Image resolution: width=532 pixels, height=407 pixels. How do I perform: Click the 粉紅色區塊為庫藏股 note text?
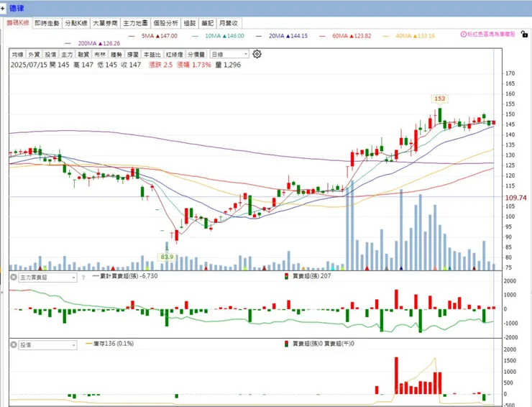[491, 35]
